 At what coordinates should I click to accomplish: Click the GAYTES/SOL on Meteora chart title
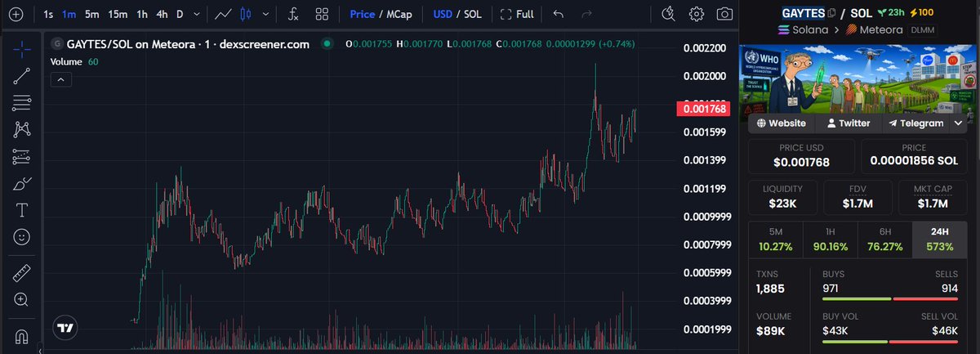point(187,43)
